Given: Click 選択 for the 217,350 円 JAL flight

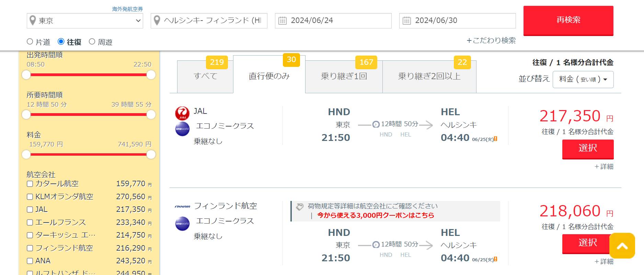Looking at the screenshot, I should pos(588,149).
